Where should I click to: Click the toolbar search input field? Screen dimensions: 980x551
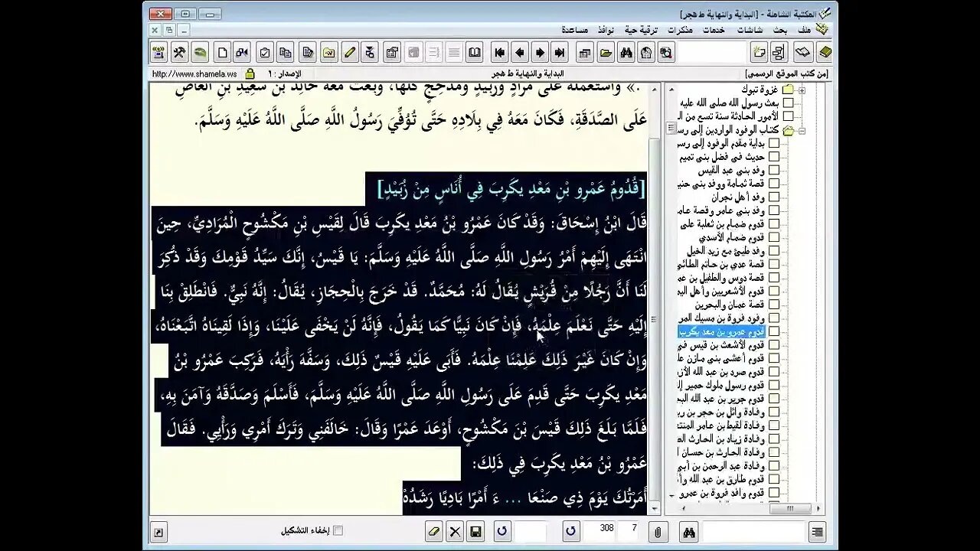pyautogui.click(x=711, y=53)
